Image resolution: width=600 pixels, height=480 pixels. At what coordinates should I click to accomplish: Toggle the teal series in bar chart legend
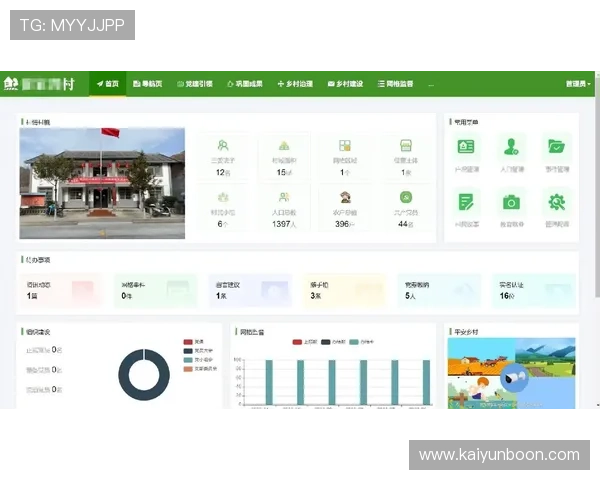[354, 342]
